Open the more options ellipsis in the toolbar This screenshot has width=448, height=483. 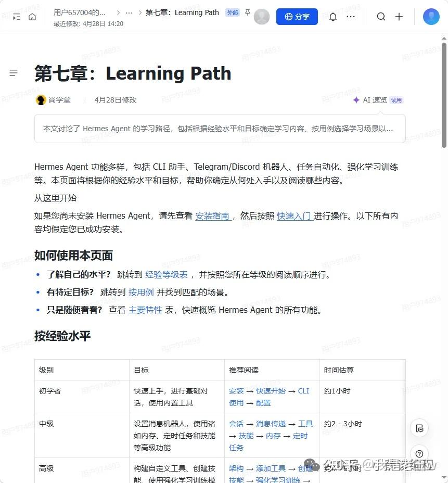coord(351,17)
